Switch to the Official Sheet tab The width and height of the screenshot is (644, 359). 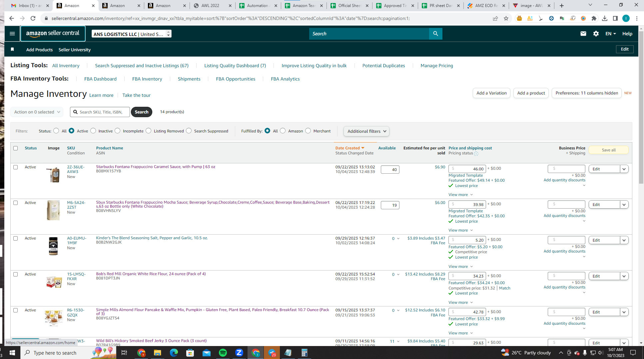(349, 6)
